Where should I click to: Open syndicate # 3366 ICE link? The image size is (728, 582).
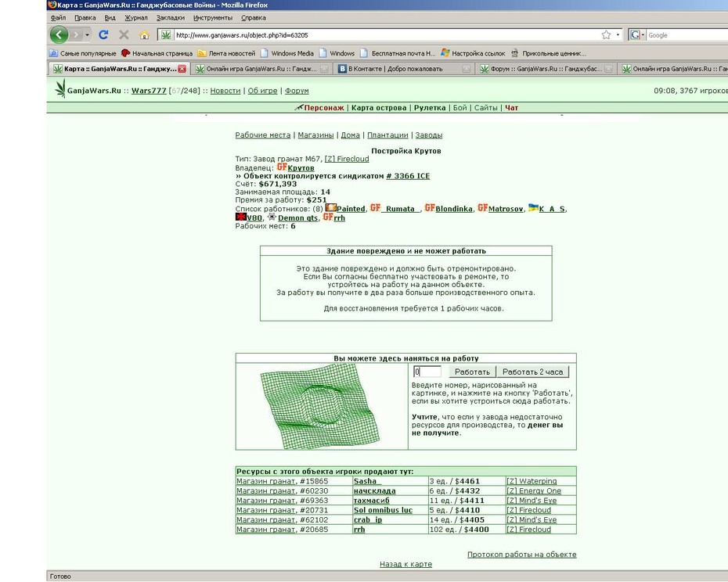(x=408, y=176)
